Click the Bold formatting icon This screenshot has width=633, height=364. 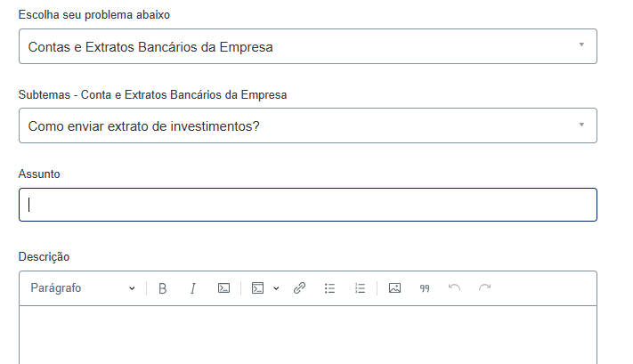tap(163, 288)
